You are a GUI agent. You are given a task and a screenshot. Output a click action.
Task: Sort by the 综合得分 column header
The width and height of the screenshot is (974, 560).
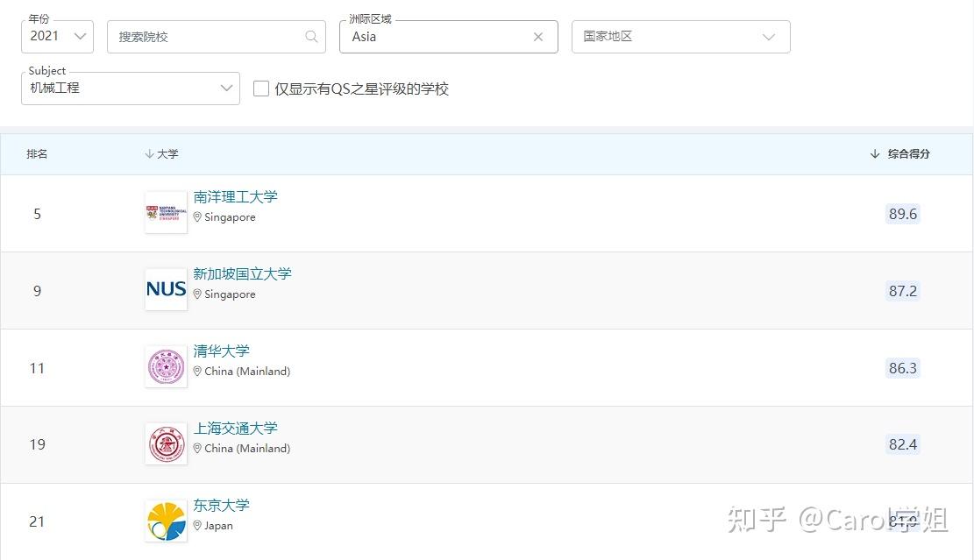pos(900,154)
